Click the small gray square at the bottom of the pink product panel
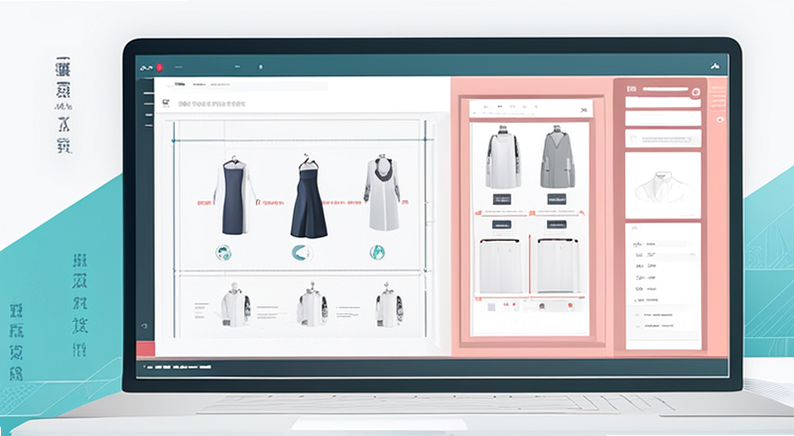Image resolution: width=794 pixels, height=436 pixels. 491,307
